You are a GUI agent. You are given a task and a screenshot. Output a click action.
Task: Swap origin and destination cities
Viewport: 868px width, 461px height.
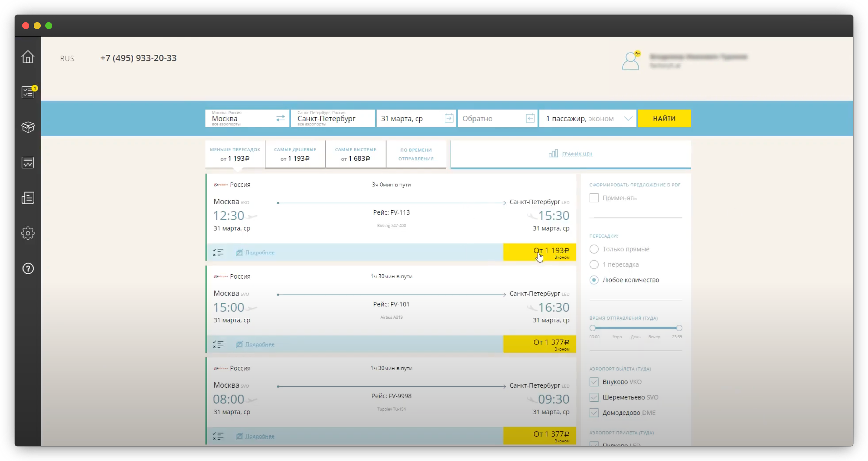pos(280,118)
